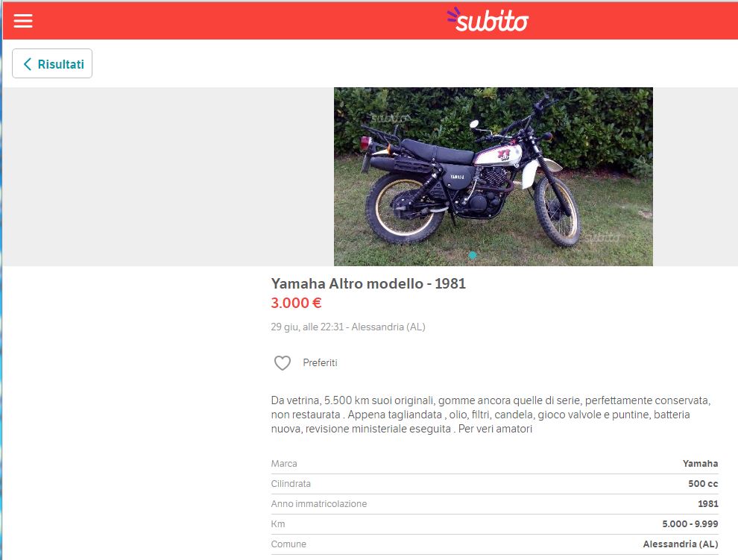Go back with the Risultati button

click(x=52, y=63)
